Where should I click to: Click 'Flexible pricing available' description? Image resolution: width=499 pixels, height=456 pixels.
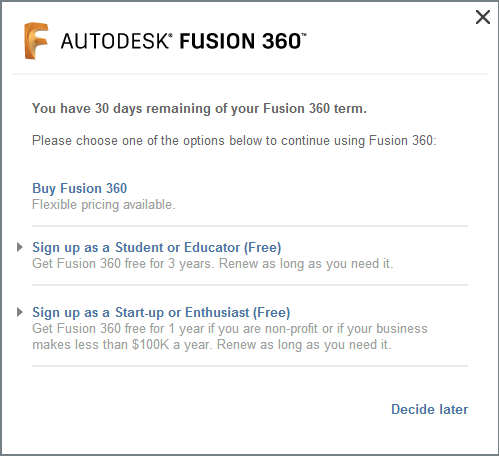[x=103, y=205]
